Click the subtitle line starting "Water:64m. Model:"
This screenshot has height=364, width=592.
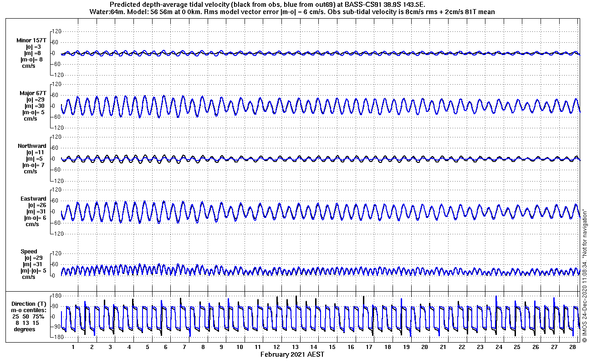pyautogui.click(x=292, y=12)
